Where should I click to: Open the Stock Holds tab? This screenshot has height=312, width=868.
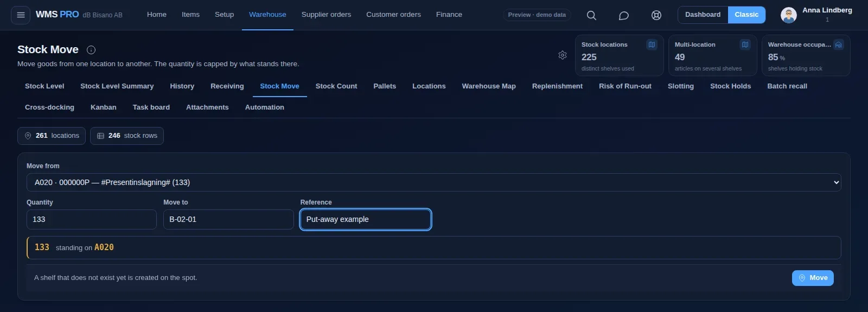tap(730, 86)
